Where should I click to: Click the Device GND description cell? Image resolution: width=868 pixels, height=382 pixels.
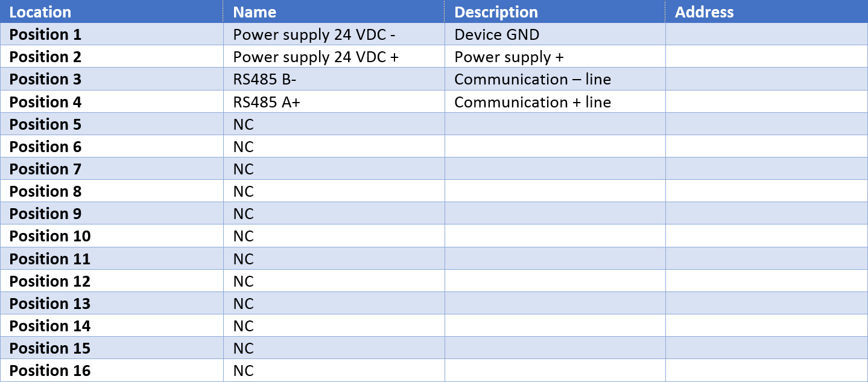pos(555,34)
